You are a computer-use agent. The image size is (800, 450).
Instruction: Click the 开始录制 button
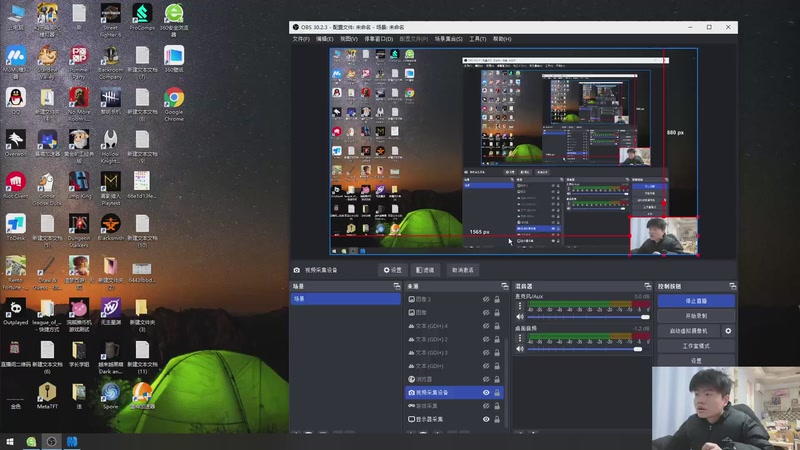(x=696, y=316)
